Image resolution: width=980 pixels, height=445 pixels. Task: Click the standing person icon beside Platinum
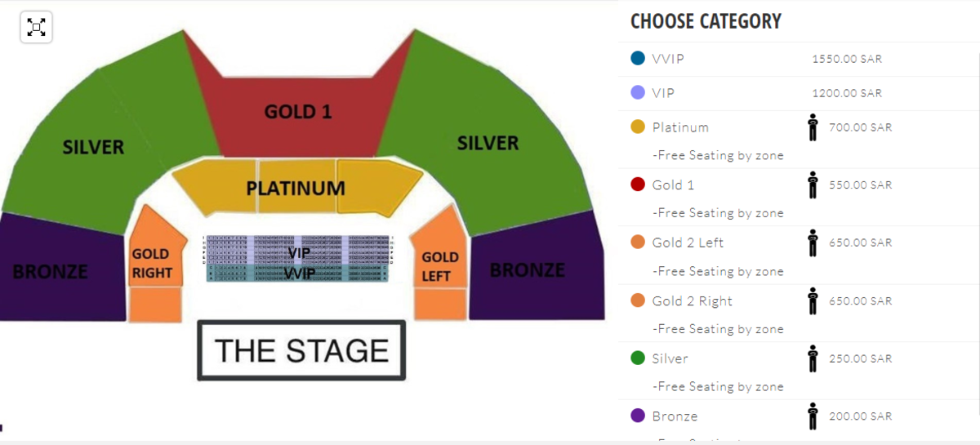point(813,127)
